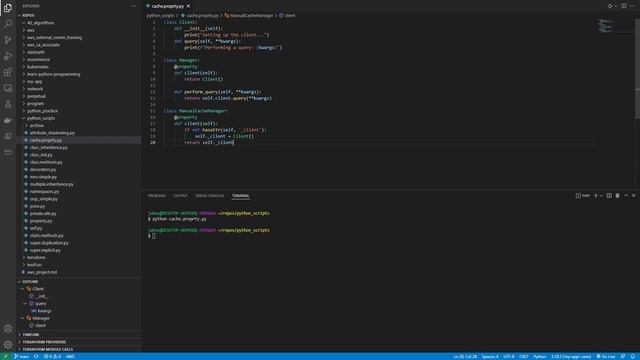This screenshot has height=360, width=640.
Task: Expand the Timeline section
Action: (x=79, y=335)
